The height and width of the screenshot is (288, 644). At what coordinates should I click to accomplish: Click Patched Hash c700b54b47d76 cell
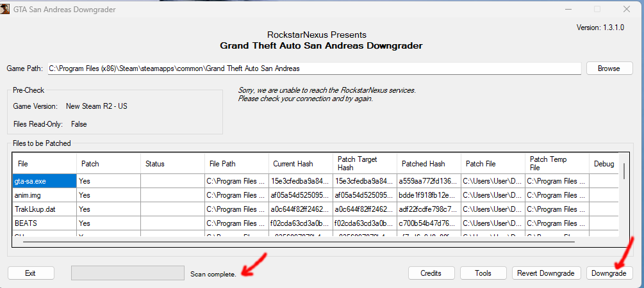pos(429,223)
